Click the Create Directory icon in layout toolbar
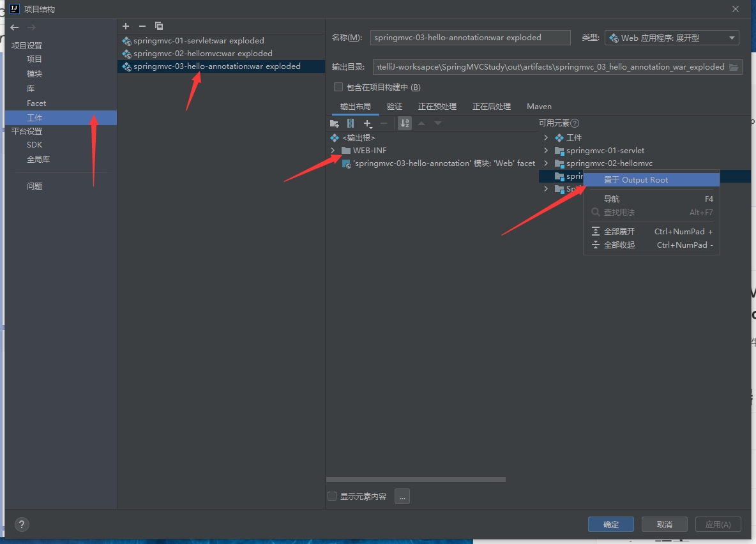756x544 pixels. (x=334, y=123)
